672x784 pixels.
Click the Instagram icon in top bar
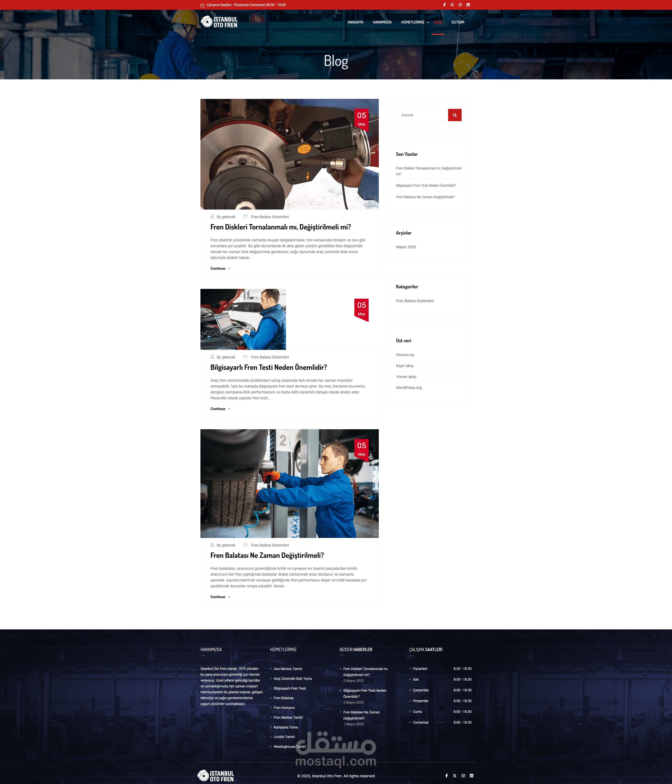[x=460, y=5]
